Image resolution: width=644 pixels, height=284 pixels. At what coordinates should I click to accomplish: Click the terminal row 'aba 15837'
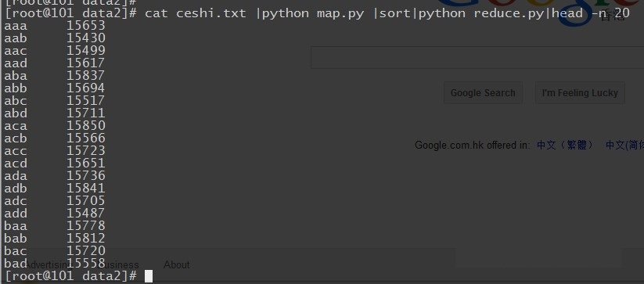(55, 76)
